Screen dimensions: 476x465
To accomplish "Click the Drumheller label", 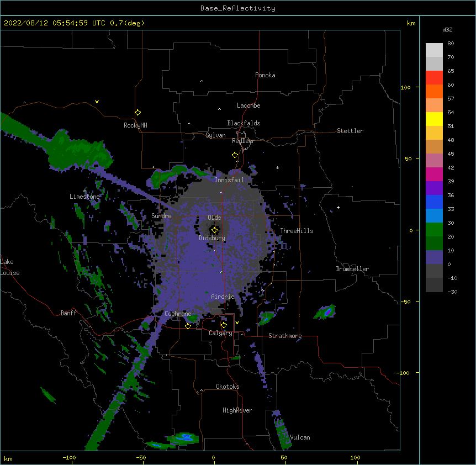I will point(352,269).
